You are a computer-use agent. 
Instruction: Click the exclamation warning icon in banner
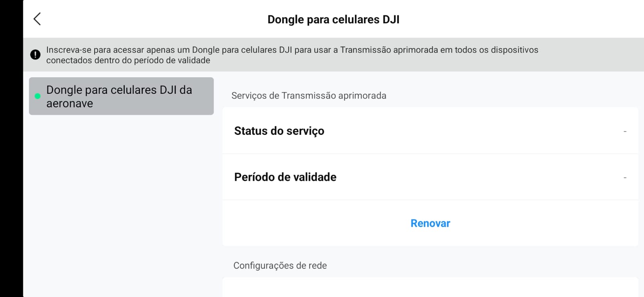(x=35, y=55)
